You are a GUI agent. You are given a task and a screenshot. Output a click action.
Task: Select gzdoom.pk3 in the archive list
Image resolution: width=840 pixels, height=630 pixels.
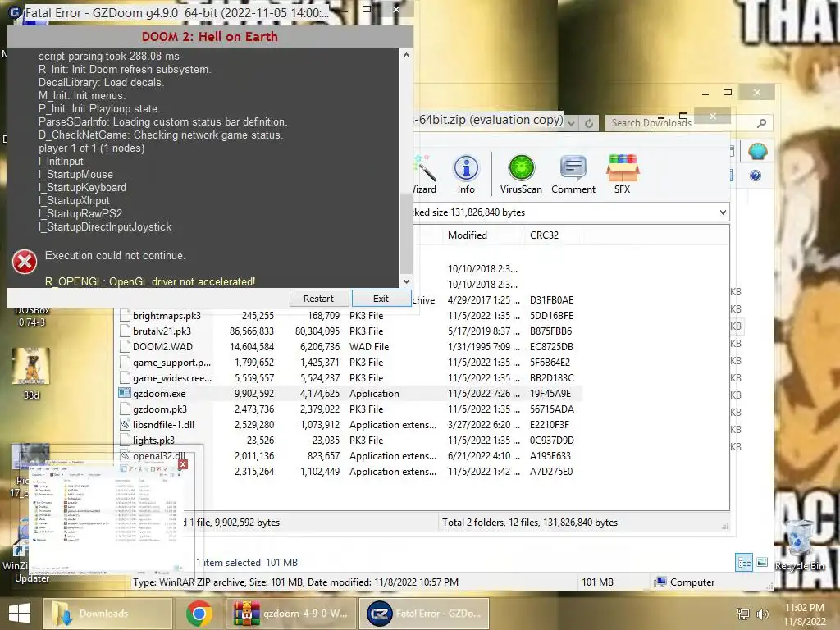point(349,409)
